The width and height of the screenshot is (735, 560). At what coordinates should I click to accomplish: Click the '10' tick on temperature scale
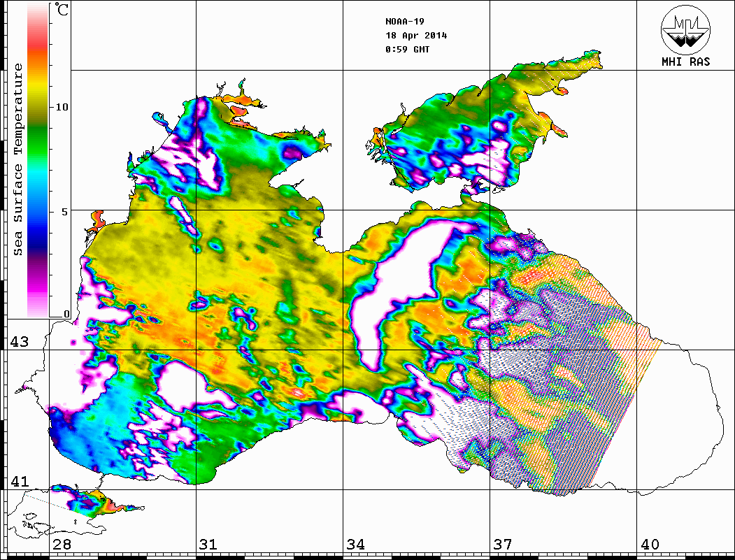point(62,107)
